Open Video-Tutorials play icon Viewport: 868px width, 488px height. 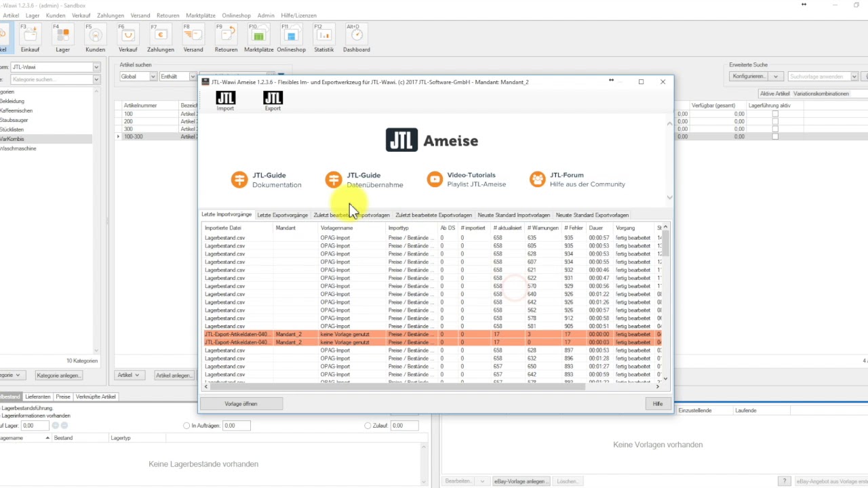coord(435,179)
